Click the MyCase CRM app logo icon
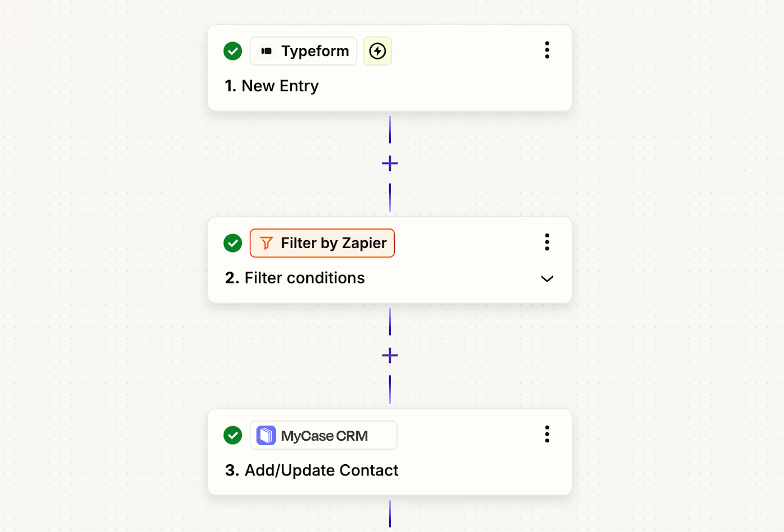The width and height of the screenshot is (784, 532). click(266, 435)
